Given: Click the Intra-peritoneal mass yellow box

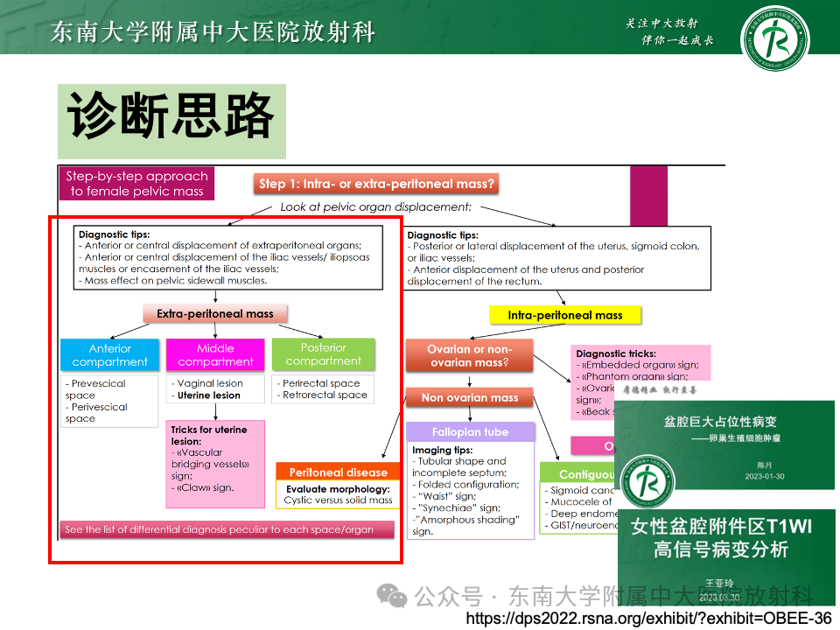Looking at the screenshot, I should [565, 315].
